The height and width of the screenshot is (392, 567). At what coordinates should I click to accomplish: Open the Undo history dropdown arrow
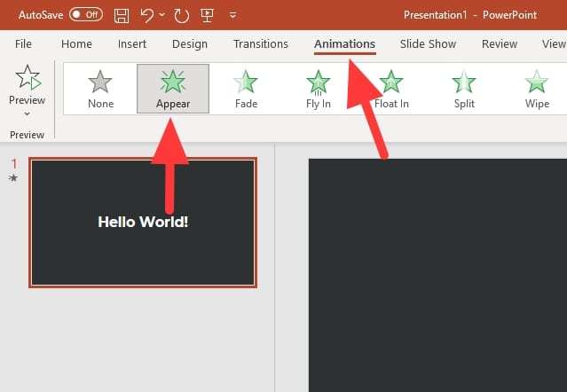click(162, 15)
